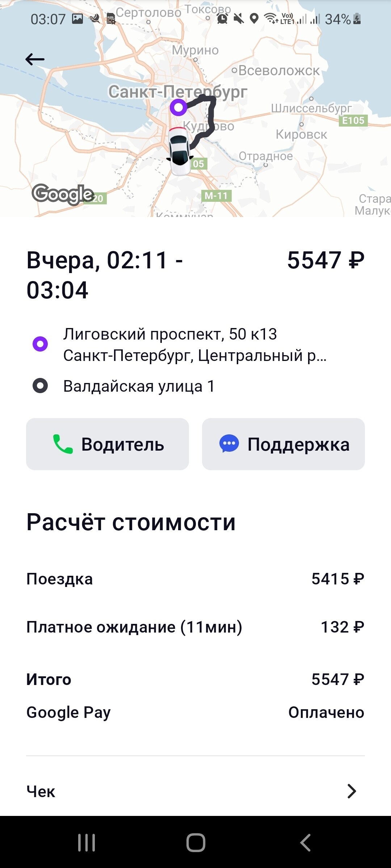
Task: Contact support via Поддержка button
Action: pos(283,444)
